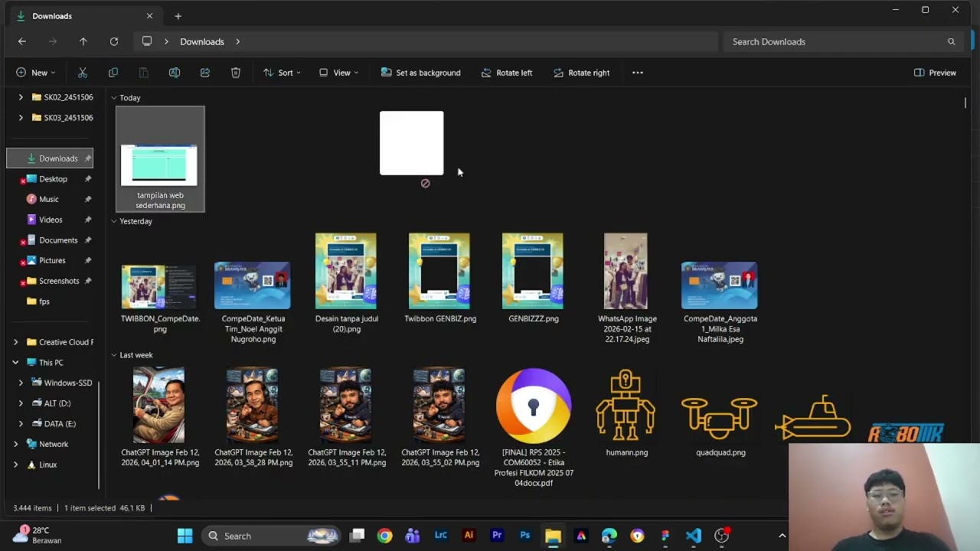Click the taskbar Search box
Viewport: 980px width, 551px height.
pos(272,536)
